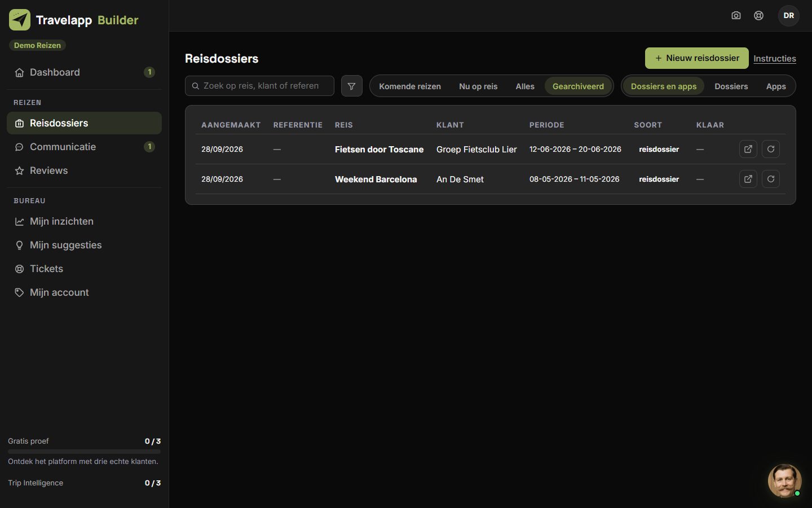Refresh the Weekend Barcelona dossier icon
The width and height of the screenshot is (812, 508).
771,179
